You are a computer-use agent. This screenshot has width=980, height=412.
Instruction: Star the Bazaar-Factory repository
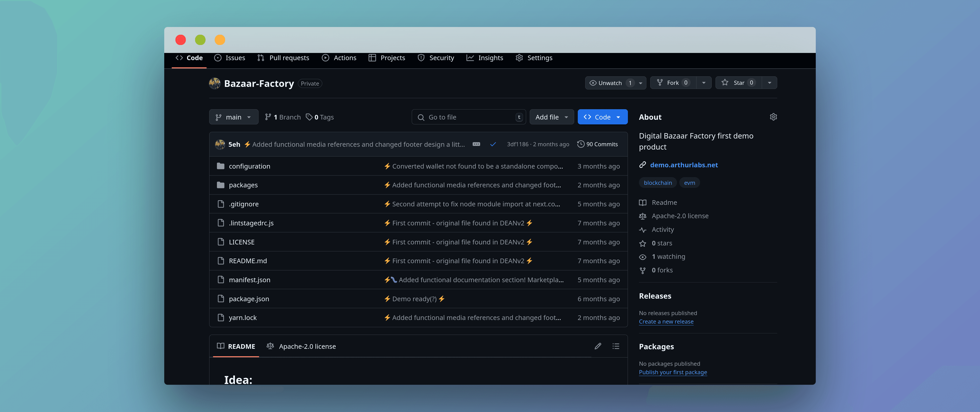(x=738, y=83)
